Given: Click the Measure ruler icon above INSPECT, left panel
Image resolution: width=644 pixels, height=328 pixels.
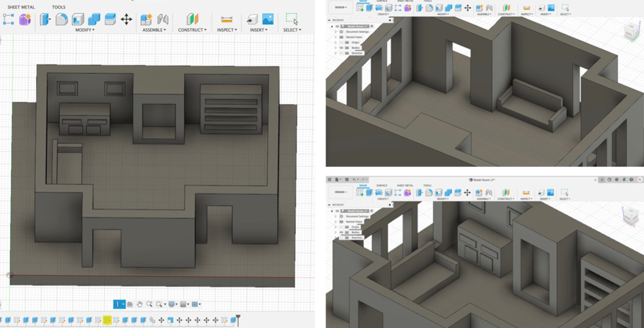Looking at the screenshot, I should pos(226,19).
